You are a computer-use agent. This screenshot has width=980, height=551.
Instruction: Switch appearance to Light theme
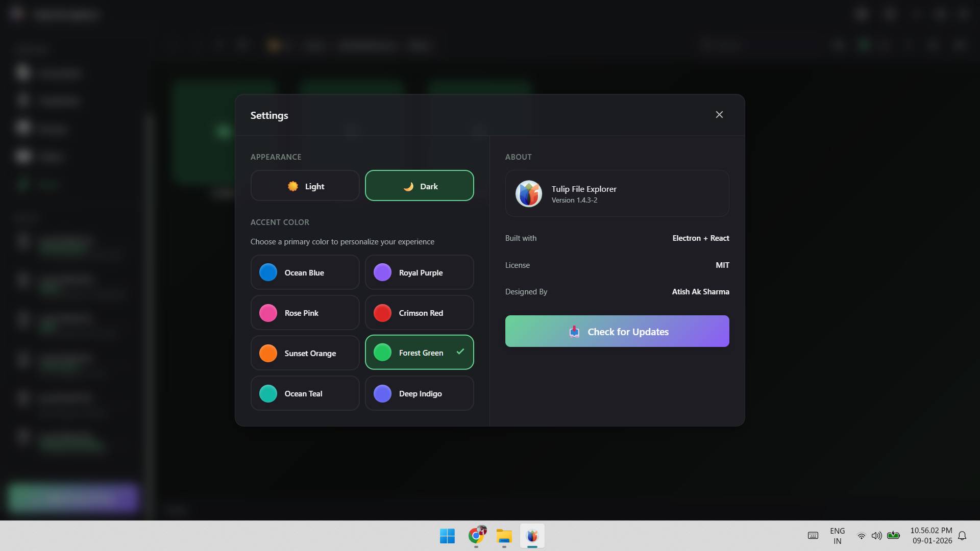pyautogui.click(x=304, y=186)
